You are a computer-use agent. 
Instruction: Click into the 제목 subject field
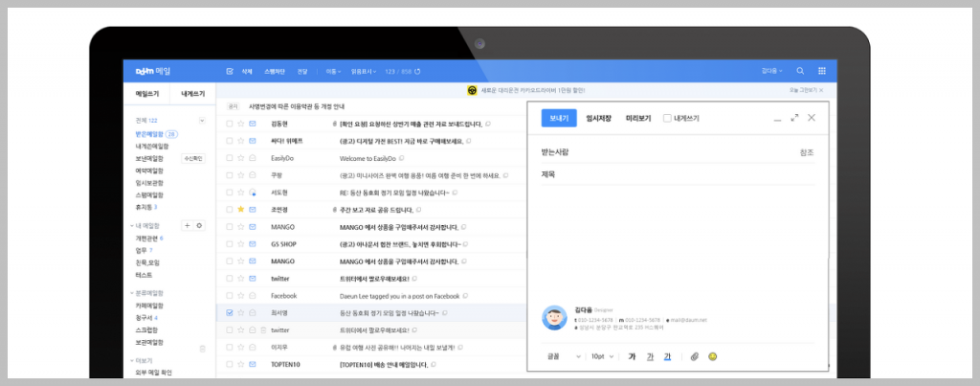679,174
